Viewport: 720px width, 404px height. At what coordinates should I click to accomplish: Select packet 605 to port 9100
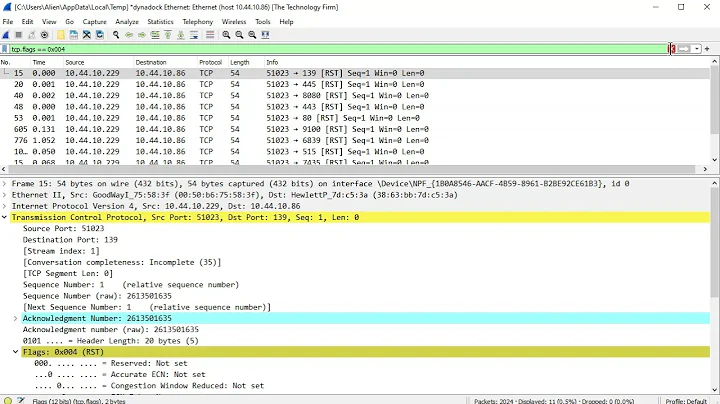pyautogui.click(x=355, y=129)
